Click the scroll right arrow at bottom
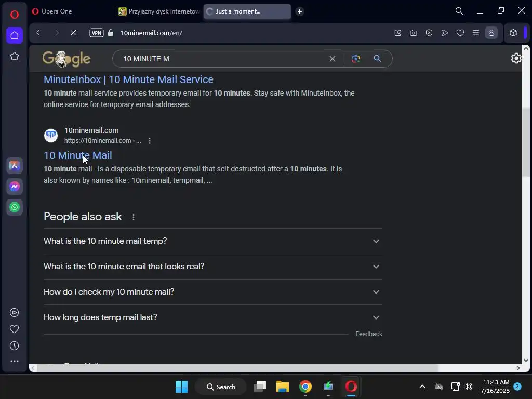 click(518, 368)
